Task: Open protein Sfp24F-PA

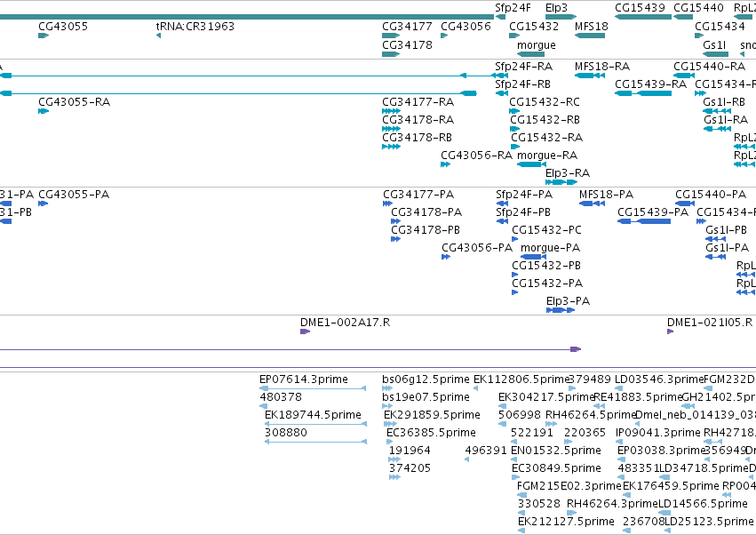Action: [x=524, y=195]
